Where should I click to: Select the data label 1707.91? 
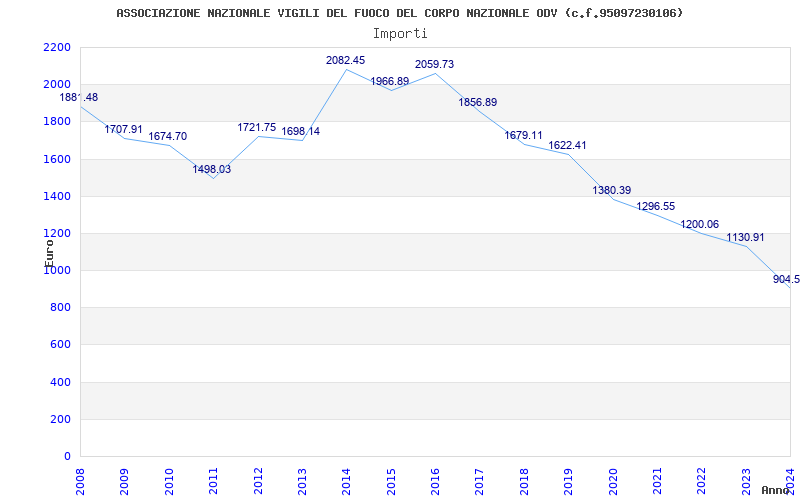pos(123,129)
